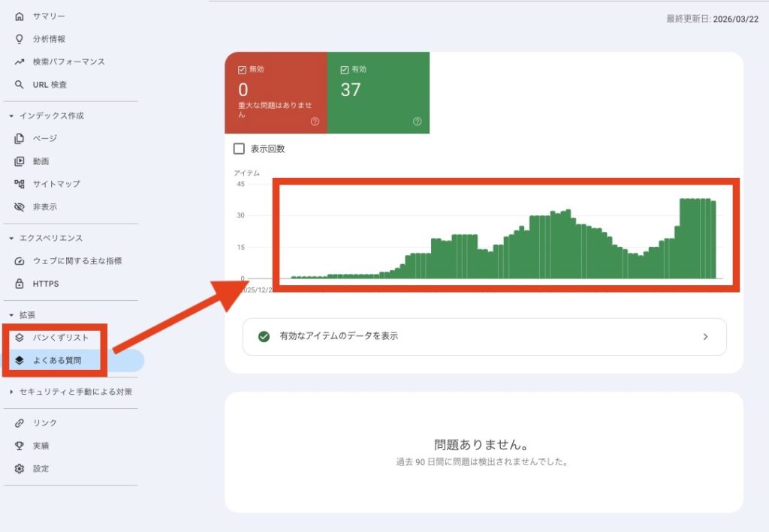Open the リンク report
The height and width of the screenshot is (532, 769).
(44, 422)
